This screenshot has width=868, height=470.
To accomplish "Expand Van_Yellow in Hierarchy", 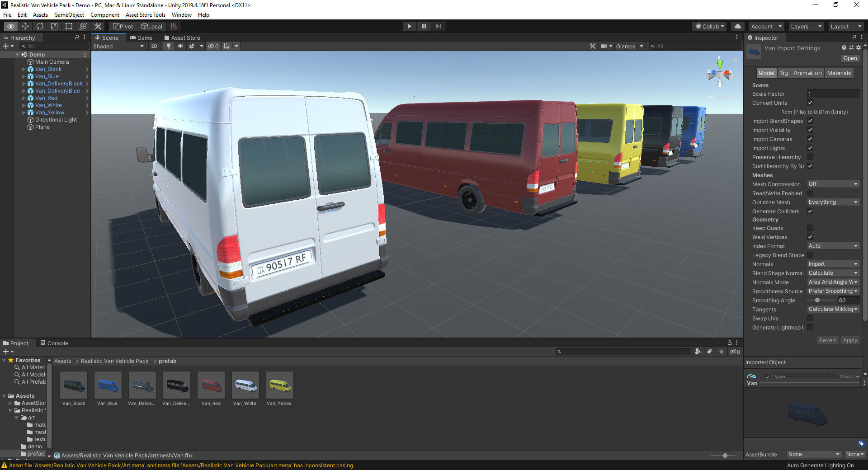I will 24,113.
